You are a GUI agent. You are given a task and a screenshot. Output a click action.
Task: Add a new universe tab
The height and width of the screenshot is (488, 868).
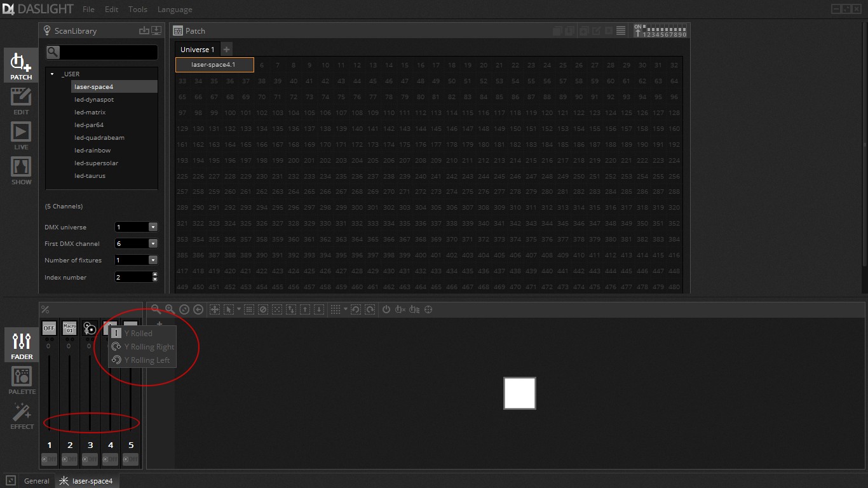click(226, 50)
